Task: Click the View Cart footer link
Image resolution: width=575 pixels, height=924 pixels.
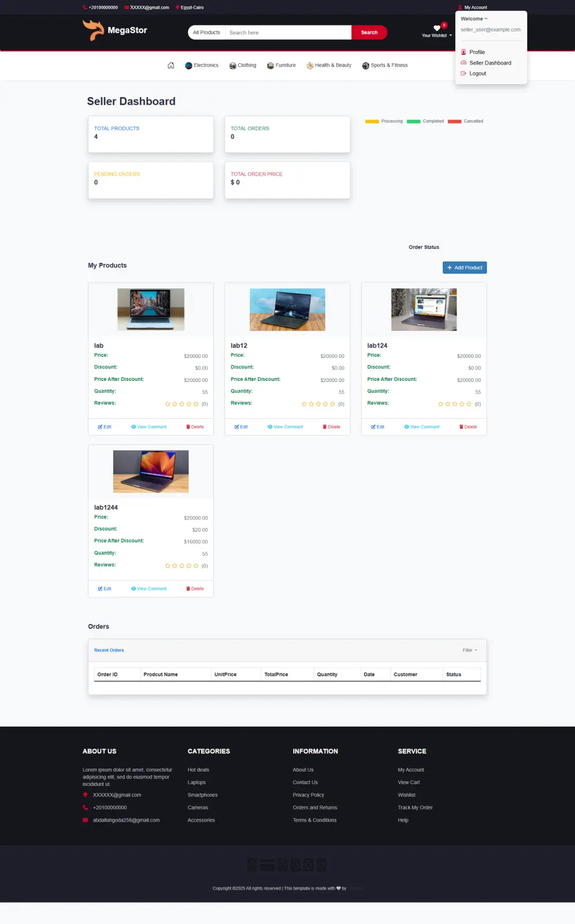Action: [x=409, y=782]
